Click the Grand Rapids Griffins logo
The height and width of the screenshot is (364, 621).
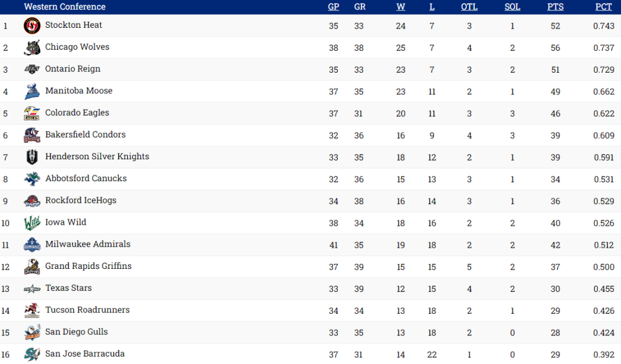[x=32, y=266]
